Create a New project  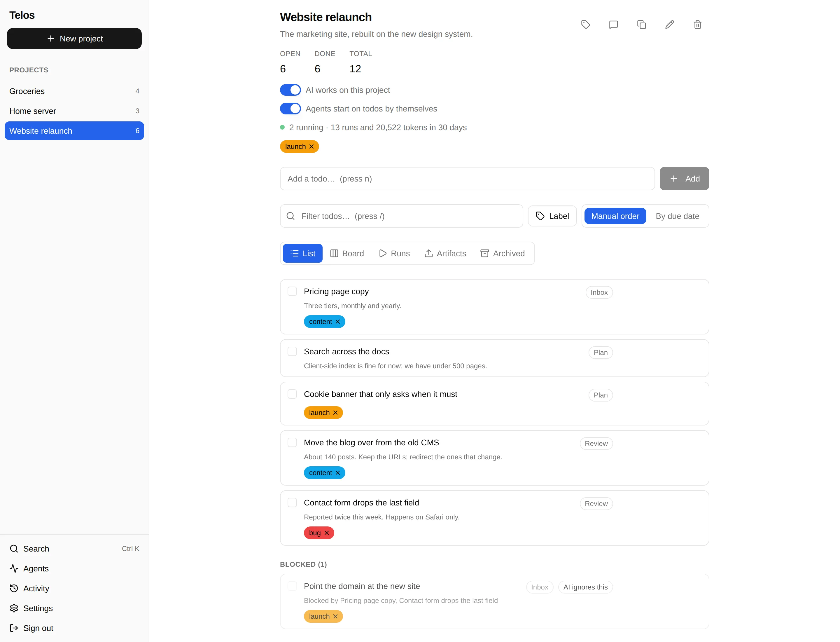point(74,39)
